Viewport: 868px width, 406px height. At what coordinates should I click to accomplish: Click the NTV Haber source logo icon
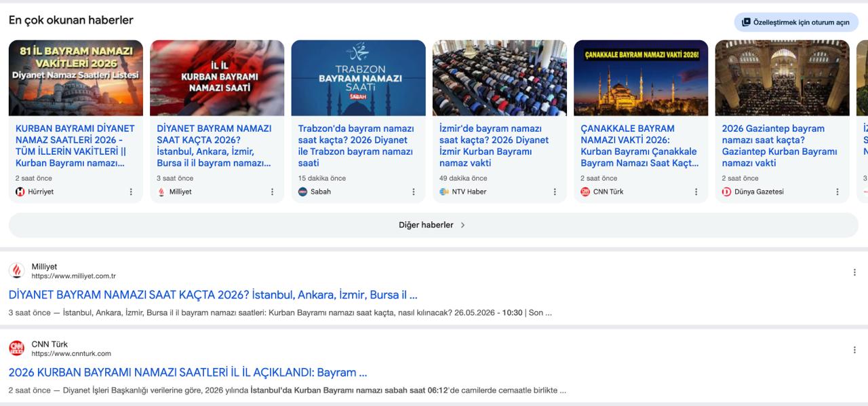point(444,192)
